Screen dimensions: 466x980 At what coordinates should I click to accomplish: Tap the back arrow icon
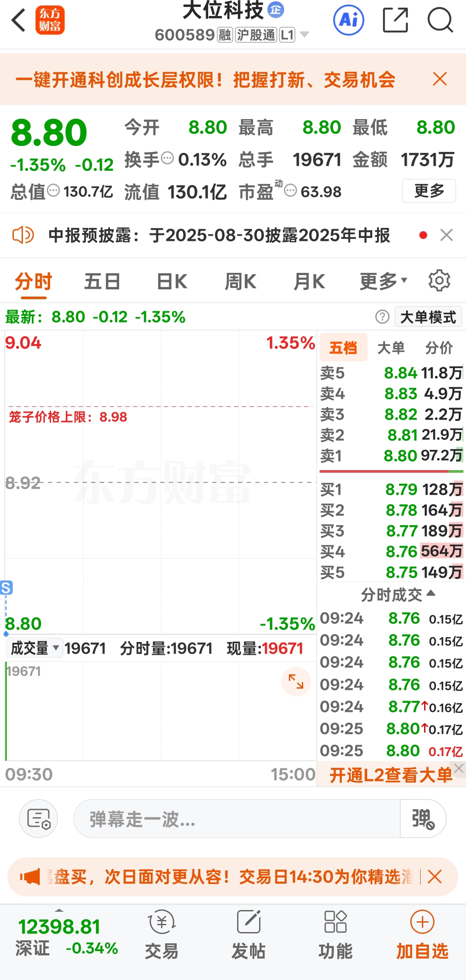[19, 20]
